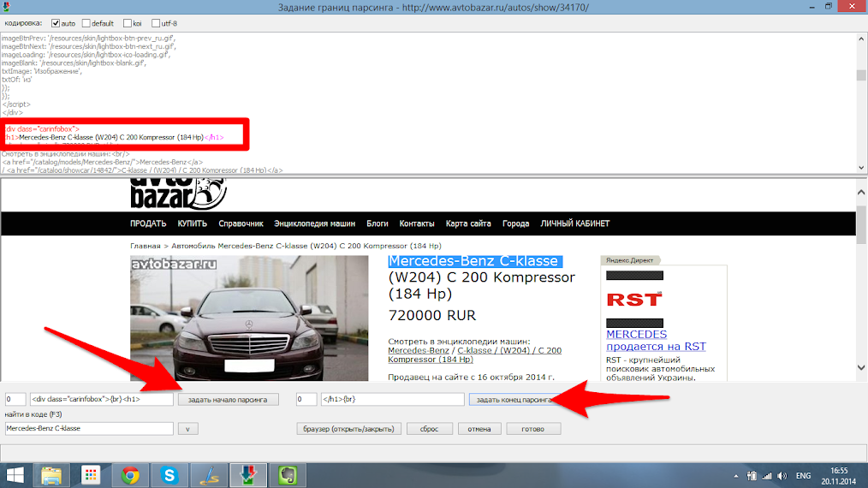Click the div class="carinfobox" source line
This screenshot has width=868, height=488.
coord(42,129)
